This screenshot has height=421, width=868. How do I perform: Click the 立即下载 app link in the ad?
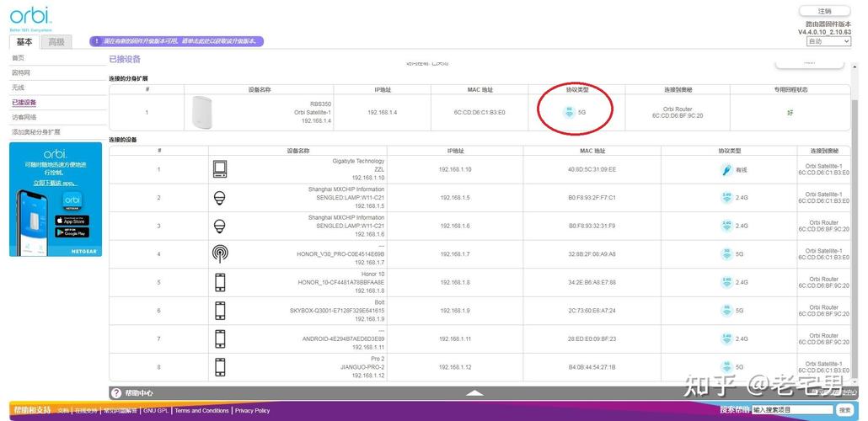tap(55, 183)
